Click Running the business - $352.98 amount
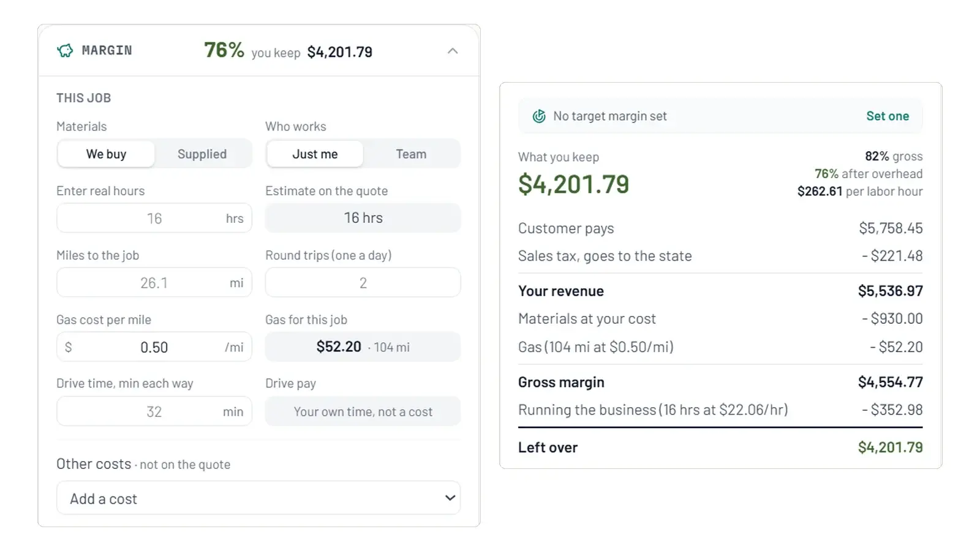The image size is (980, 551). tap(892, 410)
